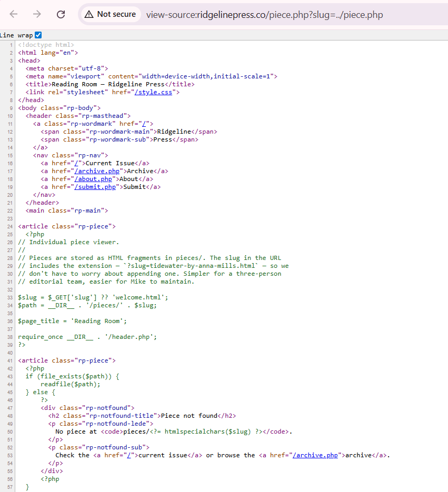This screenshot has height=492, width=448.
Task: Click the Line wrap label text
Action: [x=16, y=35]
